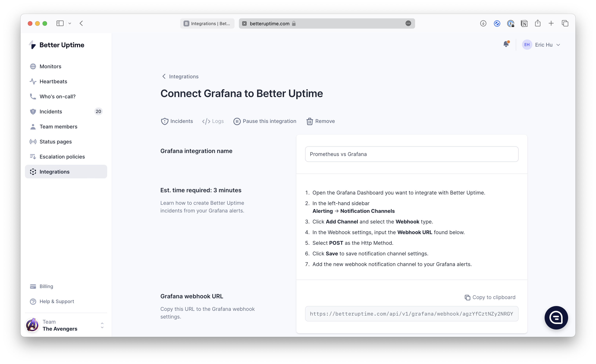Image resolution: width=596 pixels, height=364 pixels.
Task: Expand The Avengers team switcher
Action: pos(102,325)
